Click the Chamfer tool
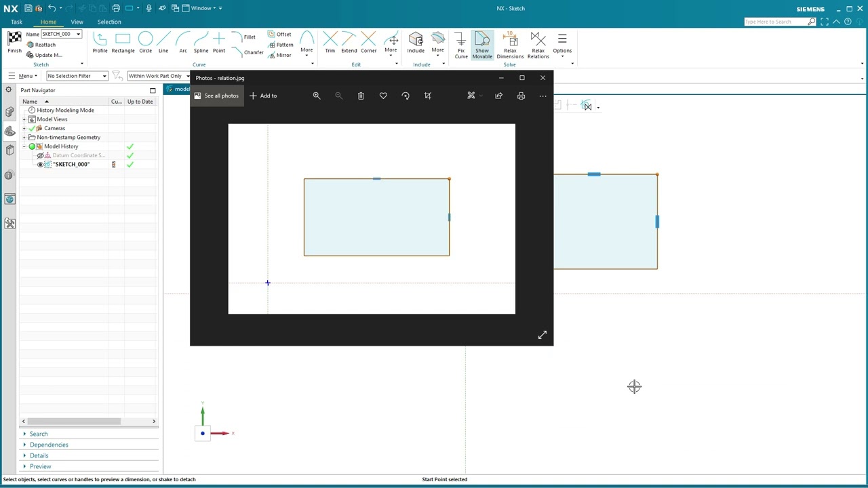The width and height of the screenshot is (868, 488). click(248, 52)
